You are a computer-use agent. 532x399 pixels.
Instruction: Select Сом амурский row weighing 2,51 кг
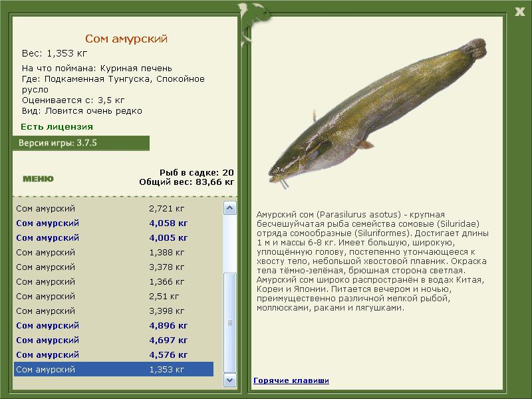click(114, 296)
